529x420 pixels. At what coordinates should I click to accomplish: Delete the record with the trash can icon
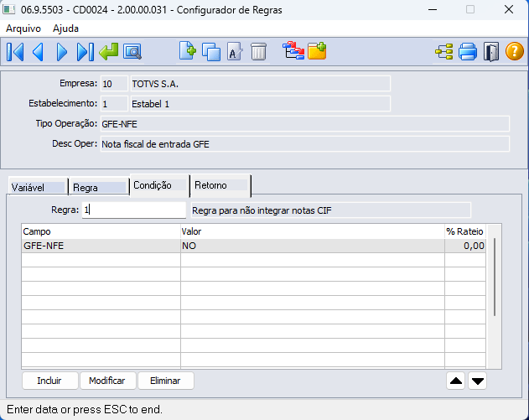point(259,52)
